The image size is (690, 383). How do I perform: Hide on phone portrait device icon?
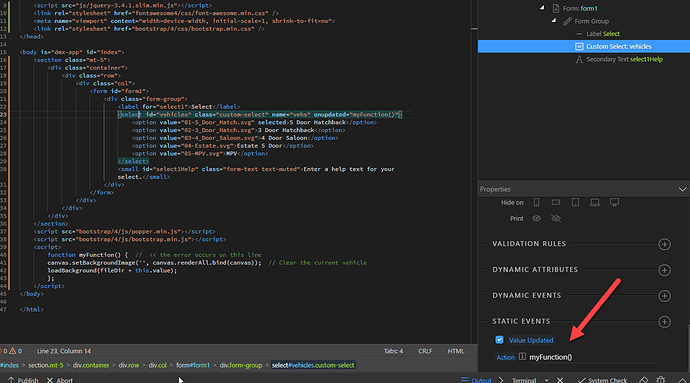[536, 203]
